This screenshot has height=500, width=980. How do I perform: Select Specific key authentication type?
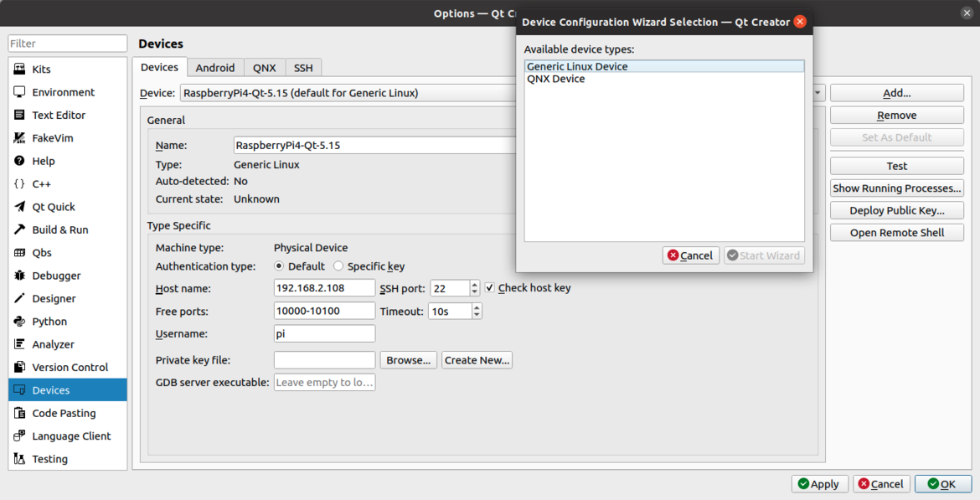pos(338,266)
